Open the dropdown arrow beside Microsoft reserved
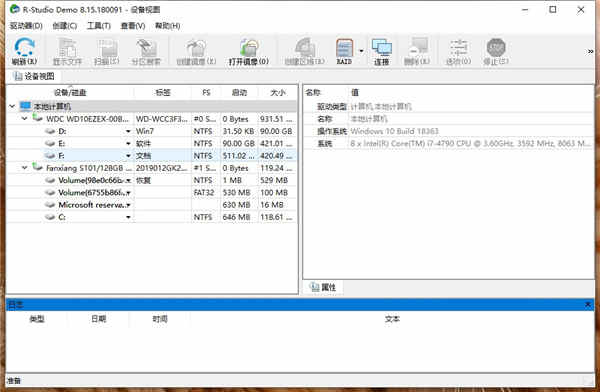Viewport: 600px width, 392px height. tap(128, 205)
